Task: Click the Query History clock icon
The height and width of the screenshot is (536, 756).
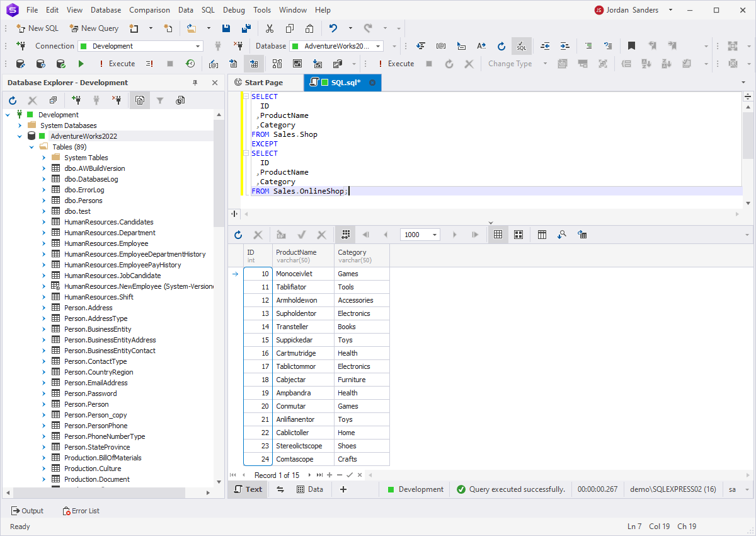Action: pyautogui.click(x=190, y=64)
